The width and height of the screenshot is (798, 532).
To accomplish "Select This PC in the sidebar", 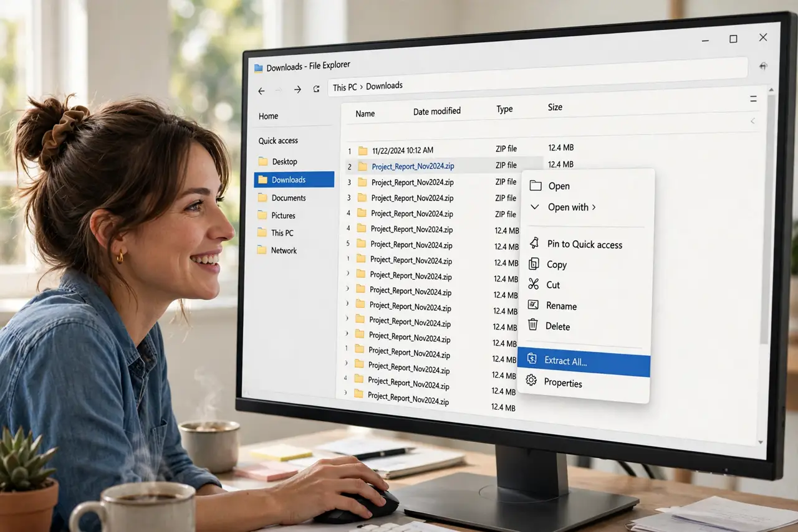I will point(282,232).
